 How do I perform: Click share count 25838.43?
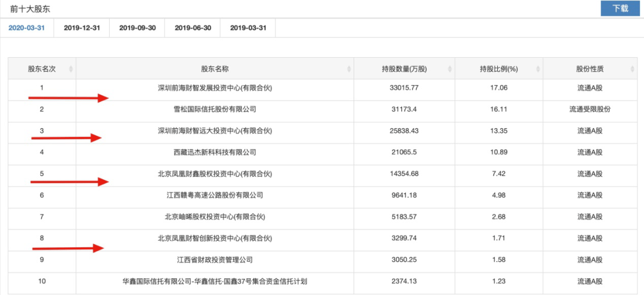tap(404, 131)
